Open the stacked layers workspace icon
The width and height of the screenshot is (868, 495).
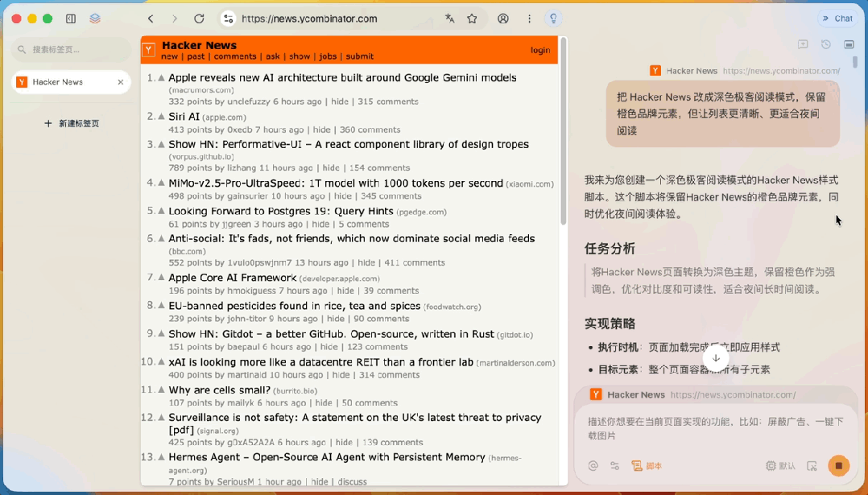[x=95, y=19]
